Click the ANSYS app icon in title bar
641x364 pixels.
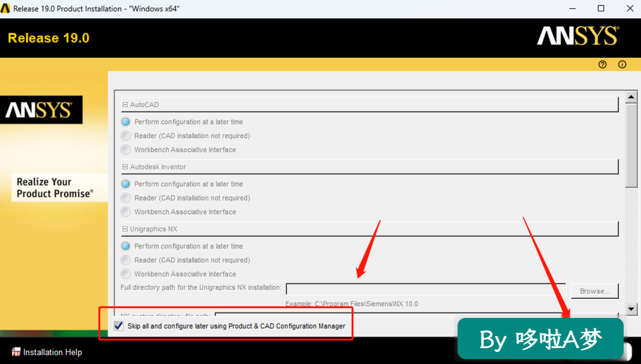5,8
